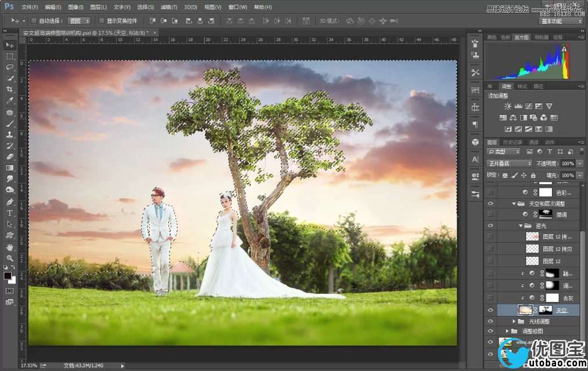This screenshot has height=371, width=588.
Task: Click the foreground color swatch
Action: [x=8, y=276]
